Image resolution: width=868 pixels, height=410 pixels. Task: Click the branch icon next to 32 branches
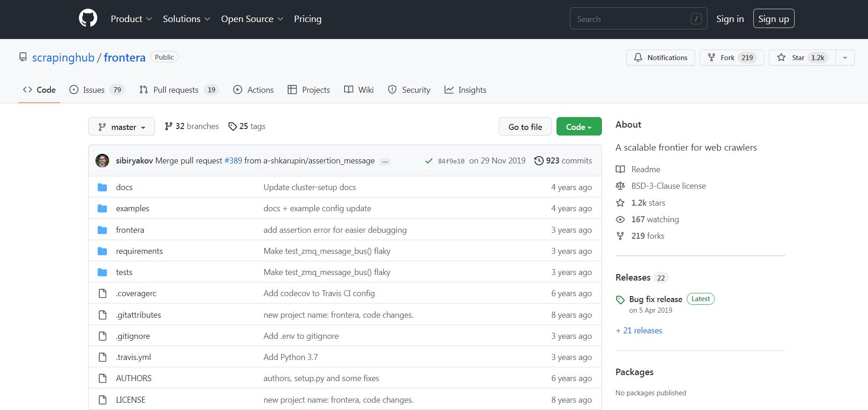point(169,126)
